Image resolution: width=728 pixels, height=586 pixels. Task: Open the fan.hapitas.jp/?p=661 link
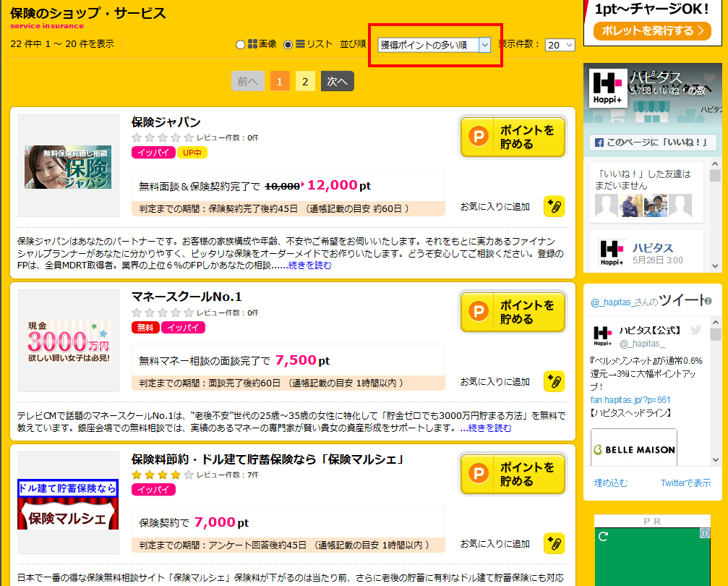630,400
